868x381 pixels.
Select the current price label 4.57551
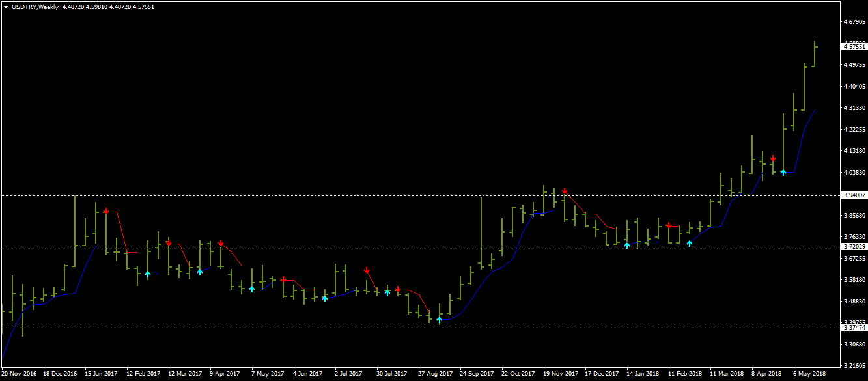(x=854, y=47)
